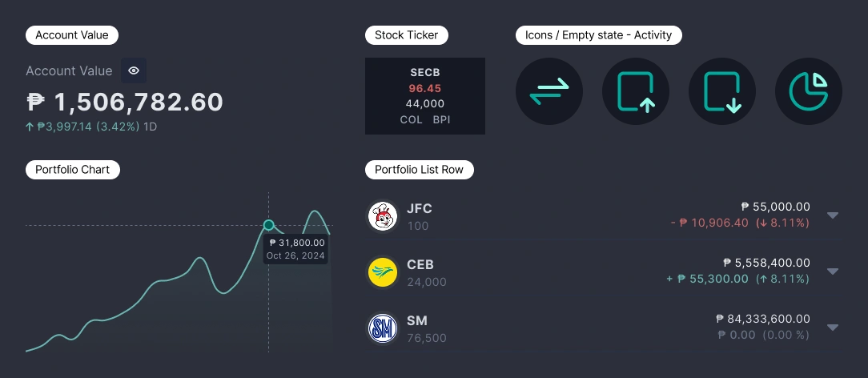Click the swap arrows transfer icon
868x378 pixels.
pyautogui.click(x=549, y=91)
